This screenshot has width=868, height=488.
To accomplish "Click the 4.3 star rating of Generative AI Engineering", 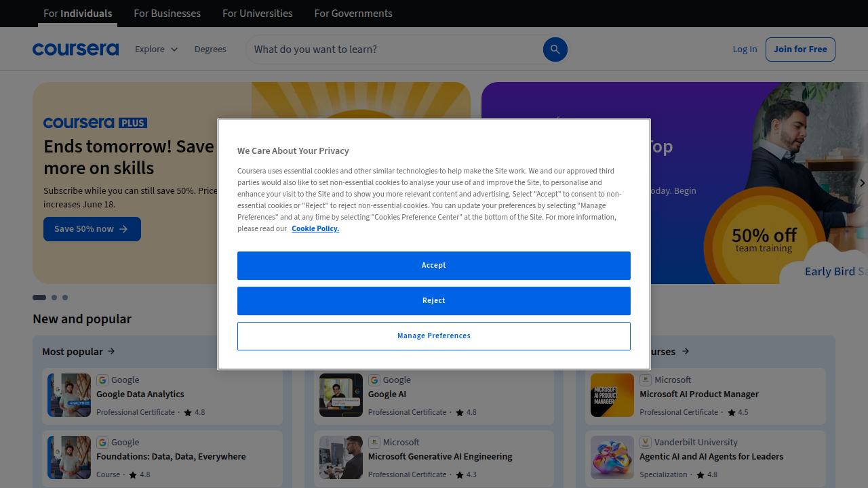I will point(466,474).
